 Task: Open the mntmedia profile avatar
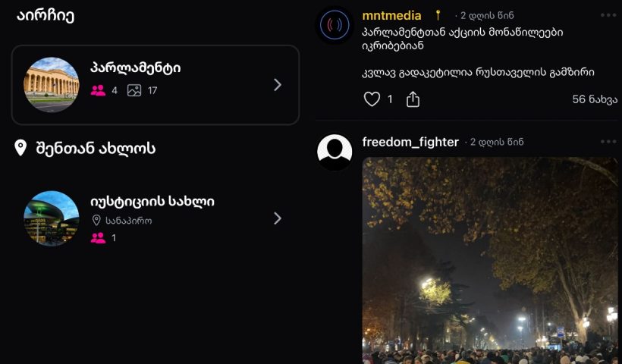coord(334,25)
